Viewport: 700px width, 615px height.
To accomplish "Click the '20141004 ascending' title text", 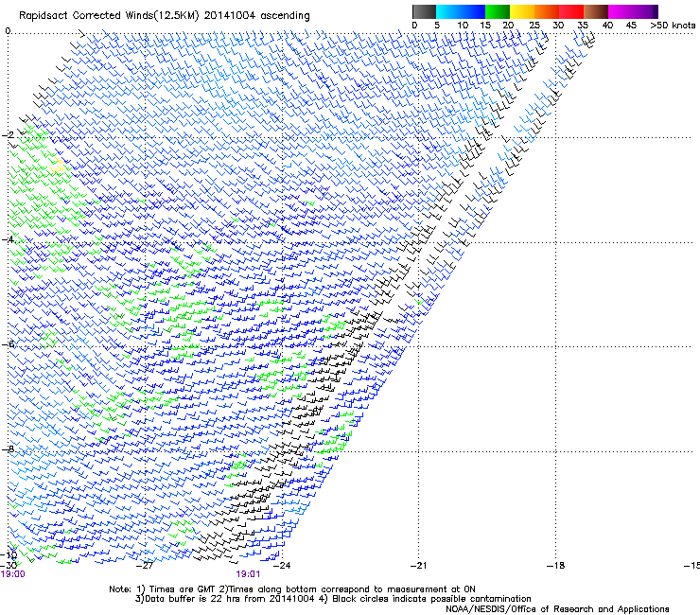I will click(x=256, y=16).
